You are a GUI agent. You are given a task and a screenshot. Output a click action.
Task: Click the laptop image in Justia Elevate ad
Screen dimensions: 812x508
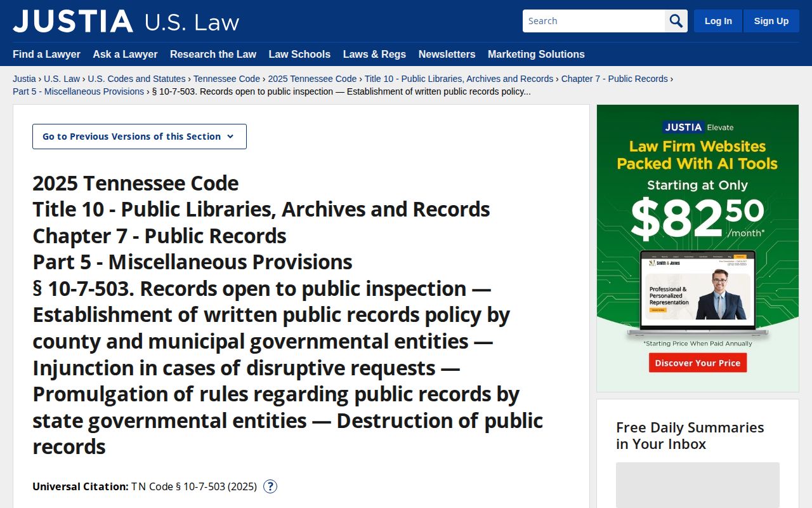tap(698, 295)
